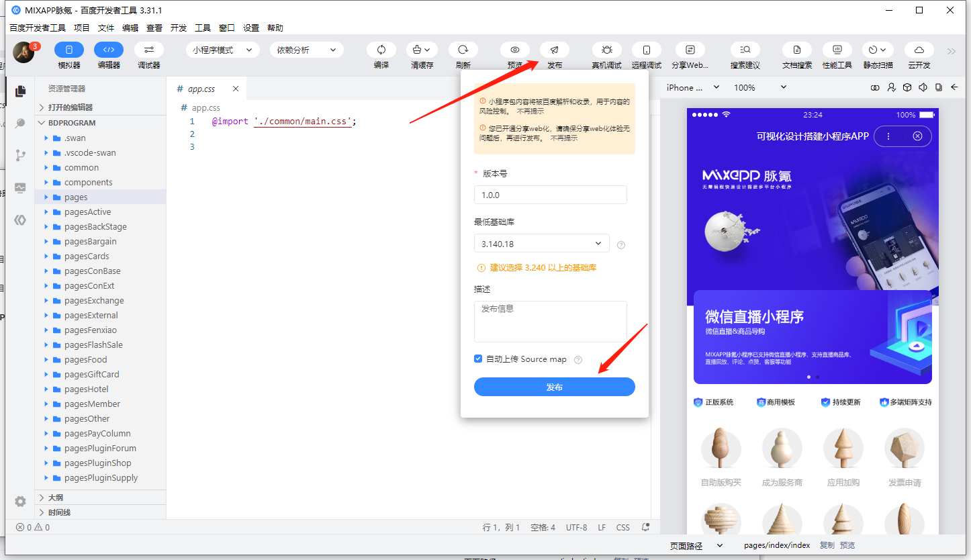Select the pages folder in tree
971x560 pixels.
click(100, 197)
